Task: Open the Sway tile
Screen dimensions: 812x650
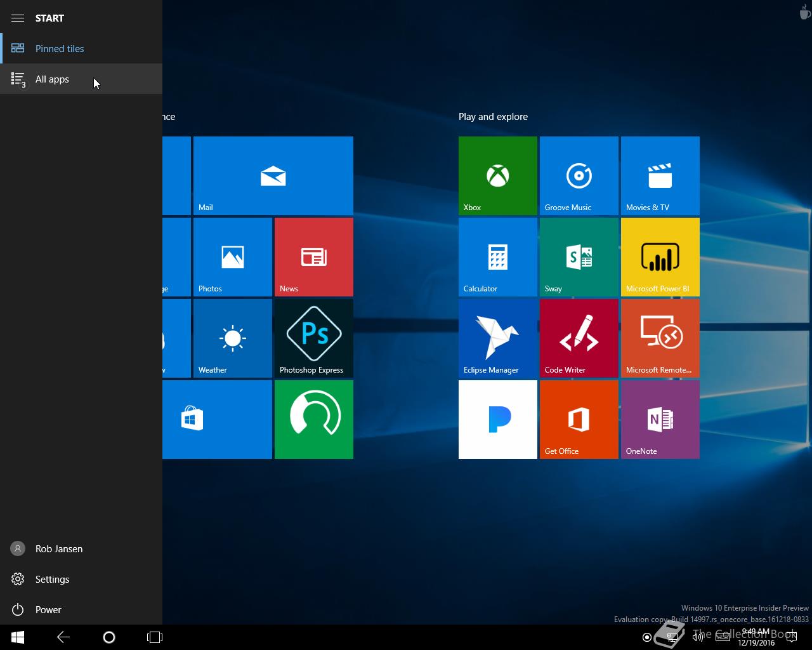Action: [579, 257]
